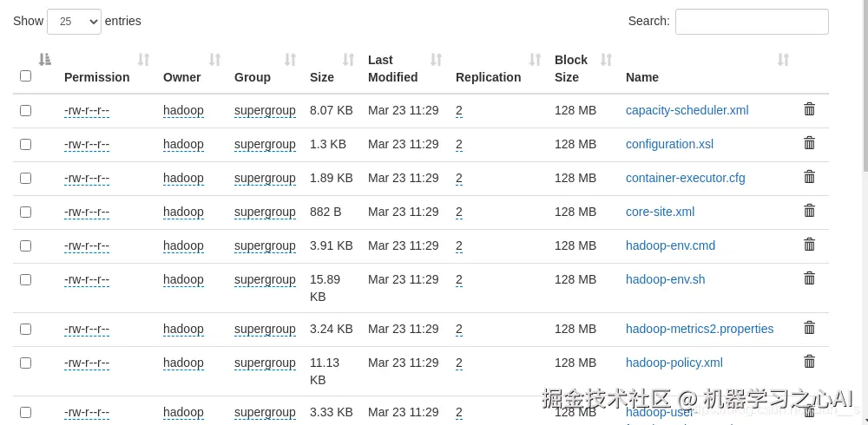Sort by Block Size column header
This screenshot has height=425, width=868.
[570, 69]
